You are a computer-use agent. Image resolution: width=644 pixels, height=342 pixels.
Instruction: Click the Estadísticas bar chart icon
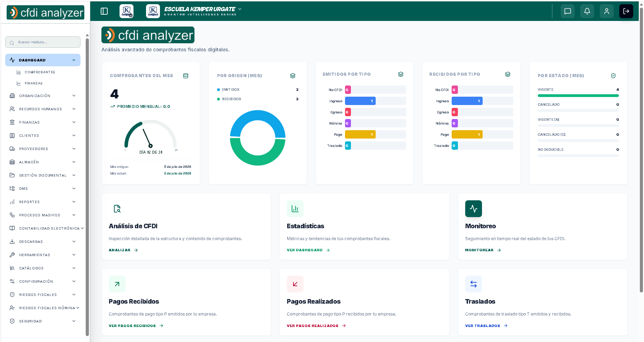point(295,209)
